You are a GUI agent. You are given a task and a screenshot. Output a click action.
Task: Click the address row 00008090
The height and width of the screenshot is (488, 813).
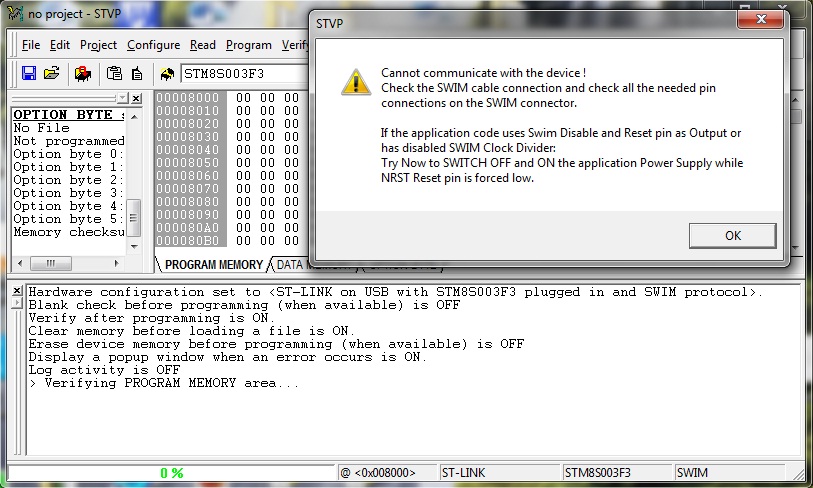click(188, 214)
